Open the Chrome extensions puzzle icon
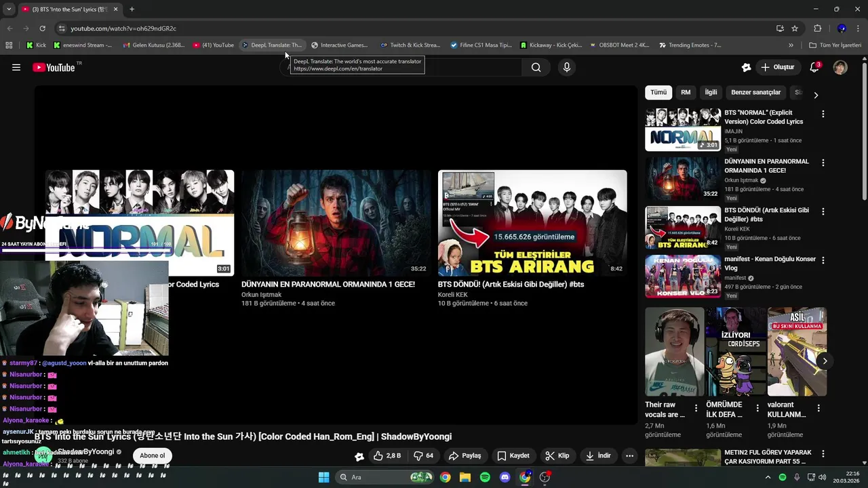The height and width of the screenshot is (488, 868). click(817, 28)
